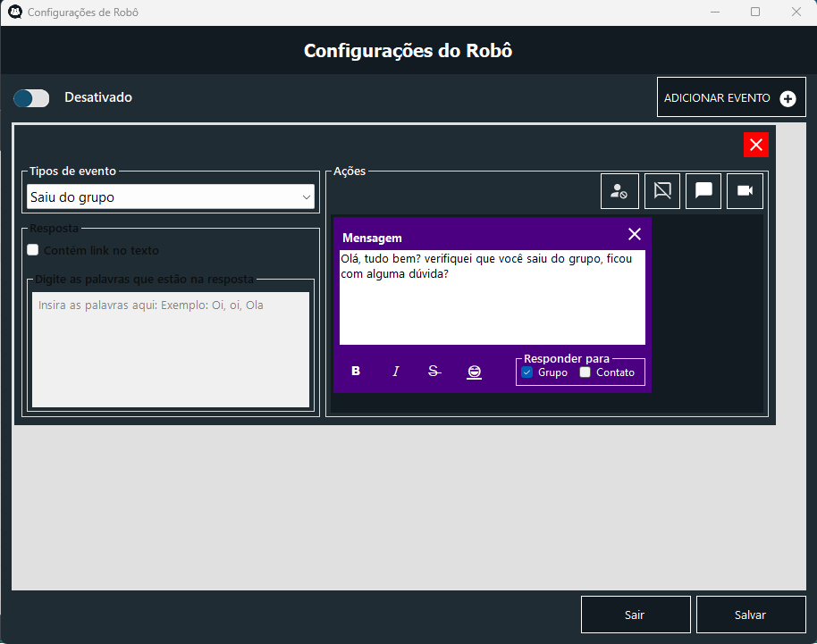The image size is (817, 644).
Task: Add a message action with chat bubble icon
Action: tap(703, 191)
